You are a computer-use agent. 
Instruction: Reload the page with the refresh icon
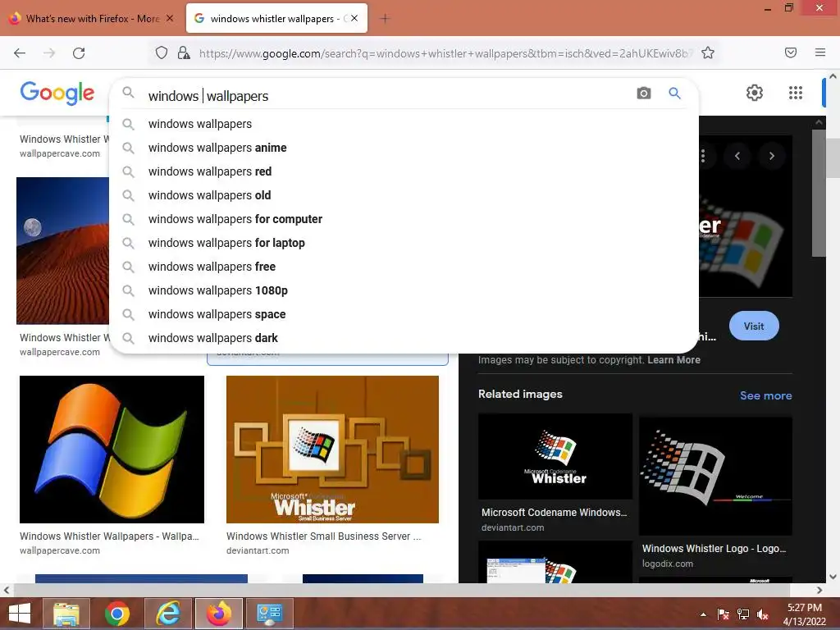point(79,52)
